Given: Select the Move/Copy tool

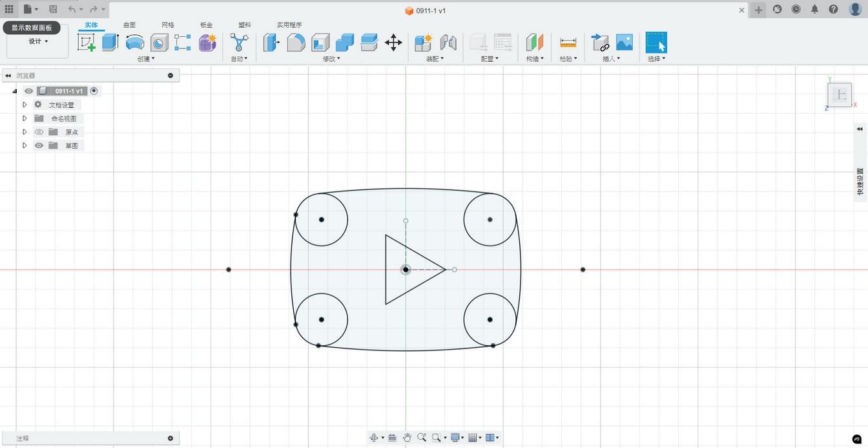Looking at the screenshot, I should [x=393, y=43].
